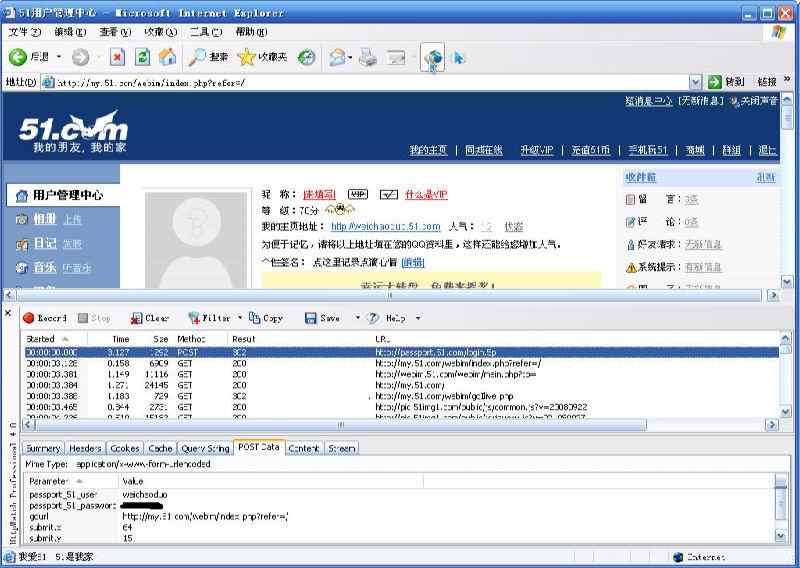
Task: Open the Save dropdown arrow
Action: [x=358, y=318]
